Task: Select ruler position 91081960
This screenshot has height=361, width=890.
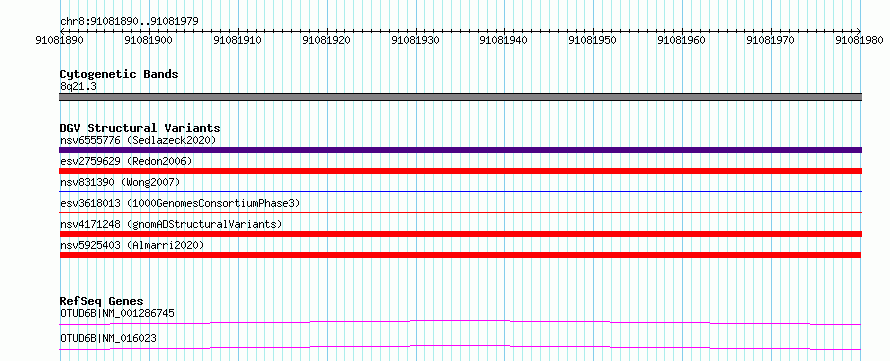Action: pos(682,40)
